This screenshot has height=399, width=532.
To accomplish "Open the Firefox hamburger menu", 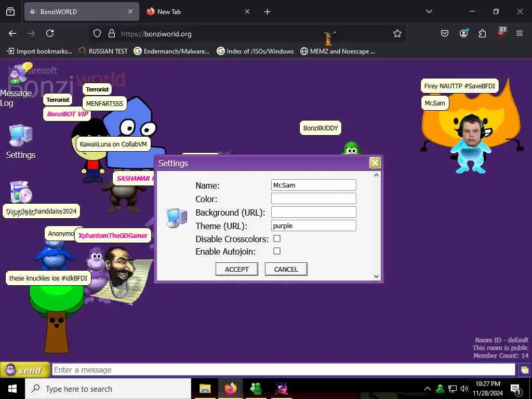I will tap(520, 33).
